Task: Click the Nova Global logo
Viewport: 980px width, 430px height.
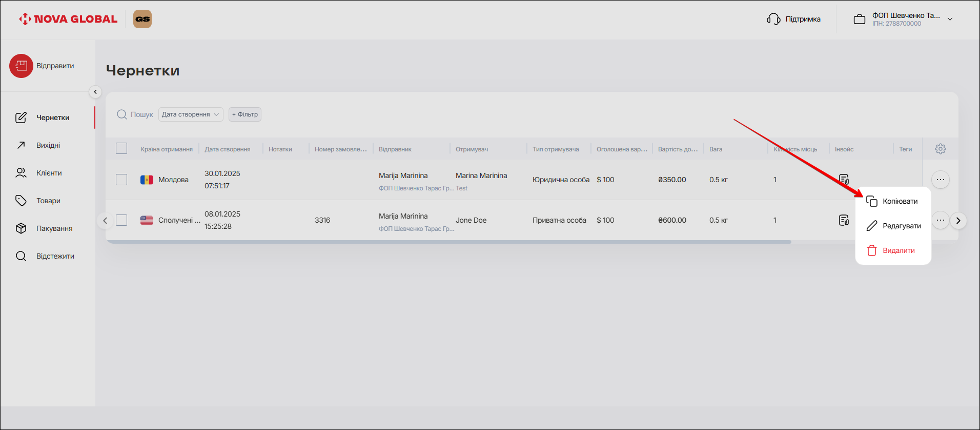Action: 68,19
